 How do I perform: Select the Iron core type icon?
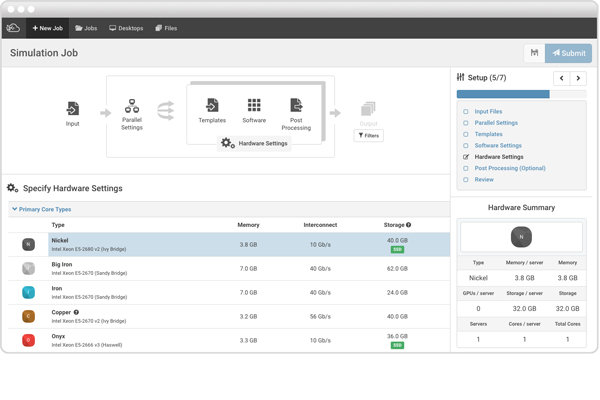tap(28, 292)
